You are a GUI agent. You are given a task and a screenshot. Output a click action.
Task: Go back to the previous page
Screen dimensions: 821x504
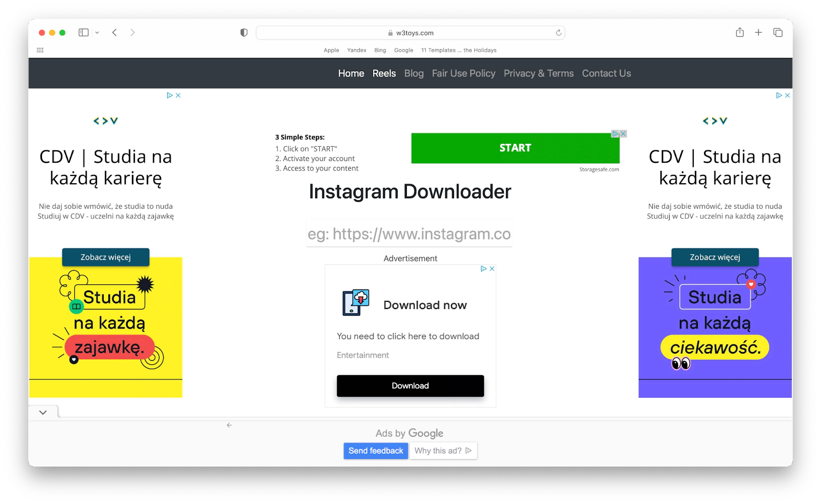pyautogui.click(x=114, y=32)
